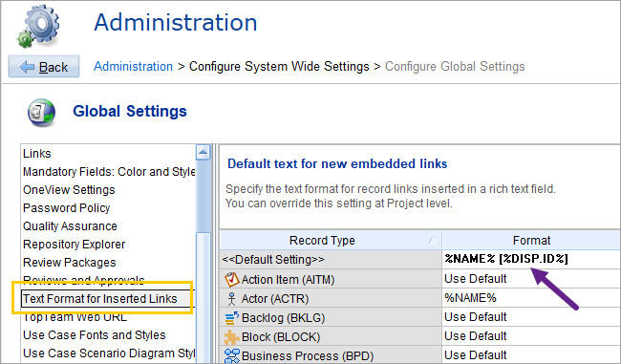
Task: Edit Default Setting format field
Action: (531, 259)
